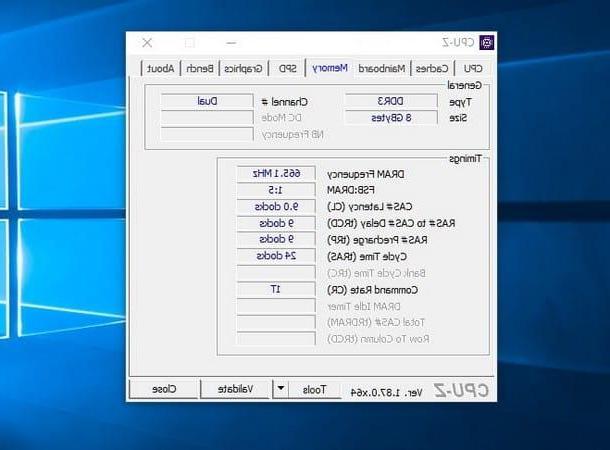This screenshot has width=610, height=450.
Task: Click the Command Rate value 1T
Action: pyautogui.click(x=276, y=289)
